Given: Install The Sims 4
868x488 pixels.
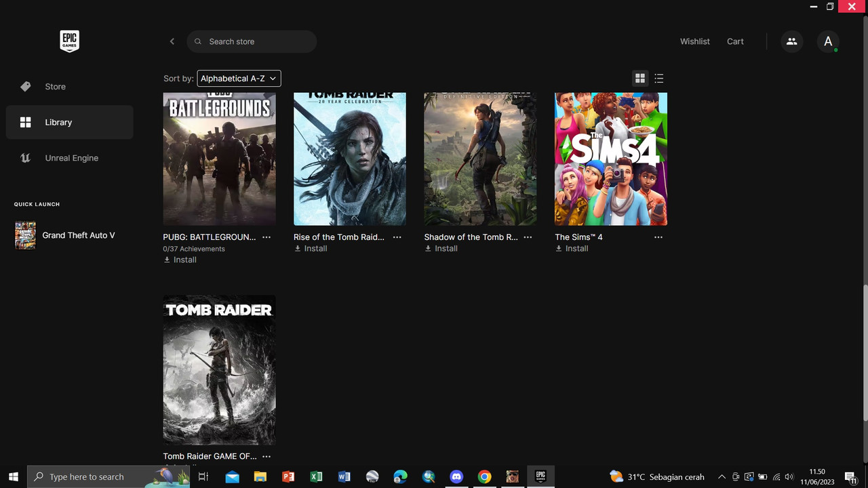Looking at the screenshot, I should tap(572, 249).
